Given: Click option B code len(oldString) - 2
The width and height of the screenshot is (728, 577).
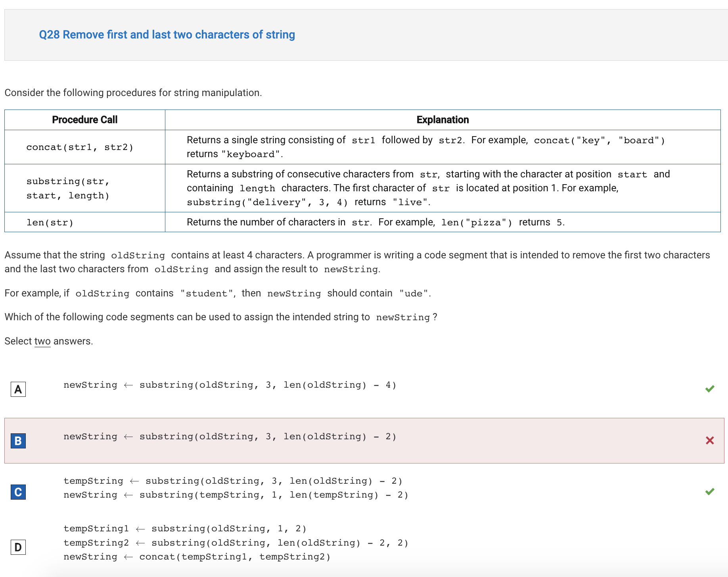Looking at the screenshot, I should [x=340, y=437].
